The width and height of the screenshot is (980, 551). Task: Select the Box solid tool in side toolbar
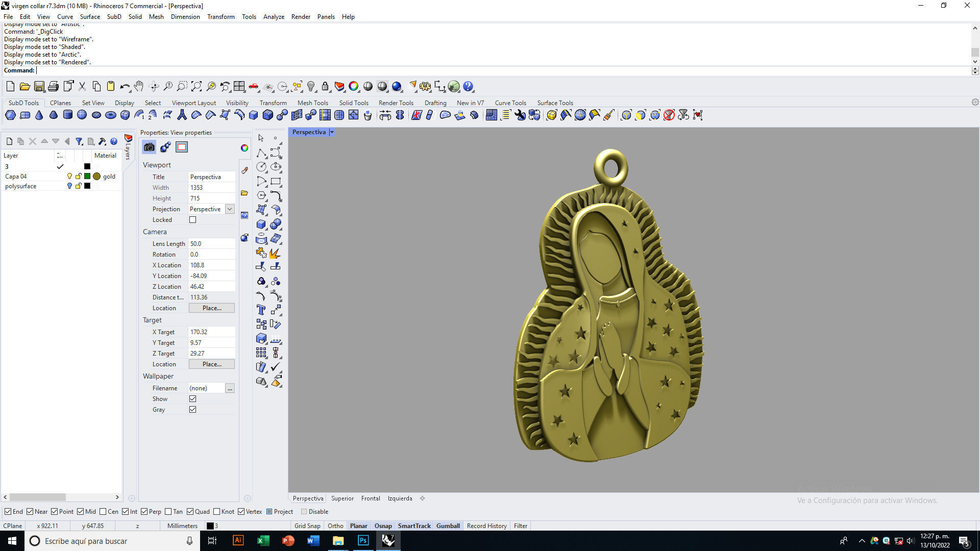[x=261, y=224]
